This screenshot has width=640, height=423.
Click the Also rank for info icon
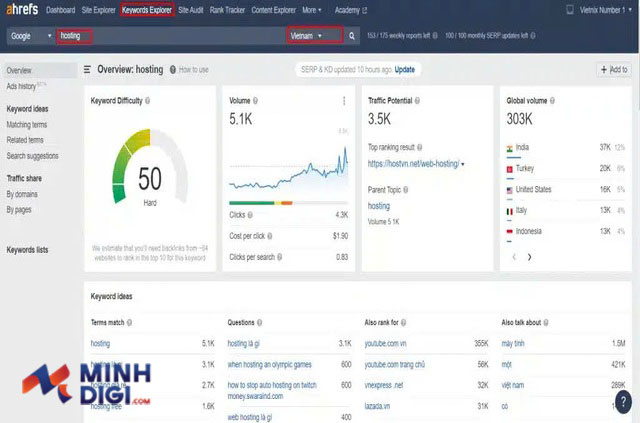403,323
